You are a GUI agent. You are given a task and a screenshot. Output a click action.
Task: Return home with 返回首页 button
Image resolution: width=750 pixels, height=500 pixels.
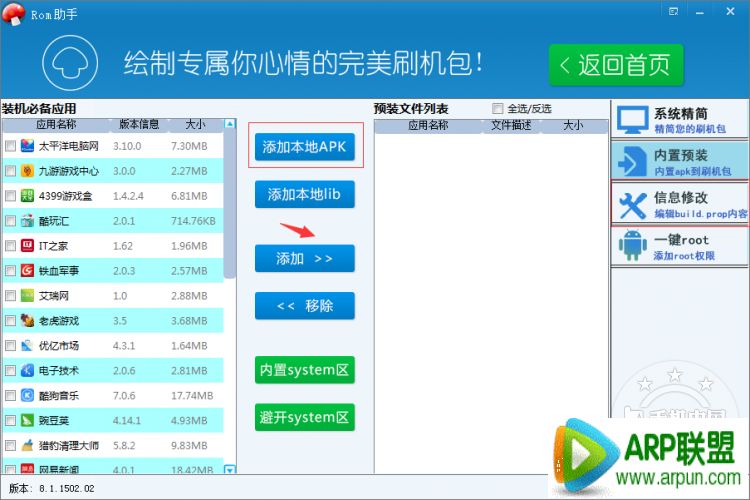pos(615,66)
